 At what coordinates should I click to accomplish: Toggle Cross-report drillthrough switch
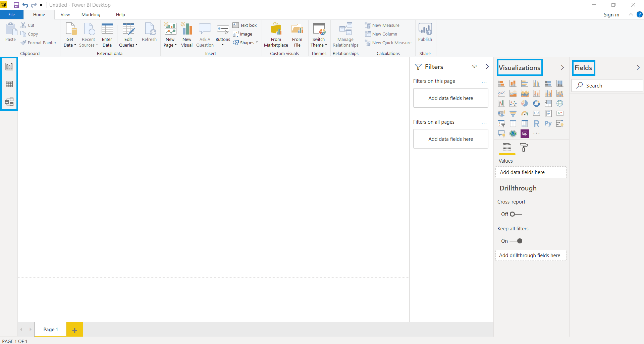[x=516, y=214]
